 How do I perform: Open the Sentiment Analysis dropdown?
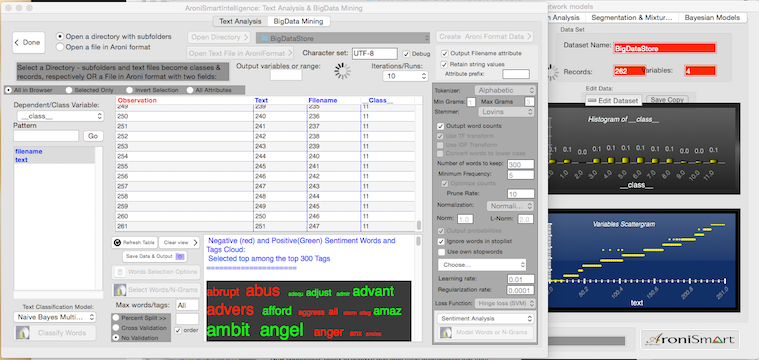click(x=486, y=319)
